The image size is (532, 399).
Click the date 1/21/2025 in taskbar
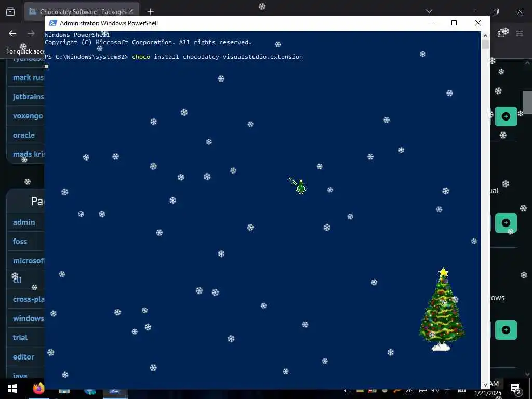488,393
